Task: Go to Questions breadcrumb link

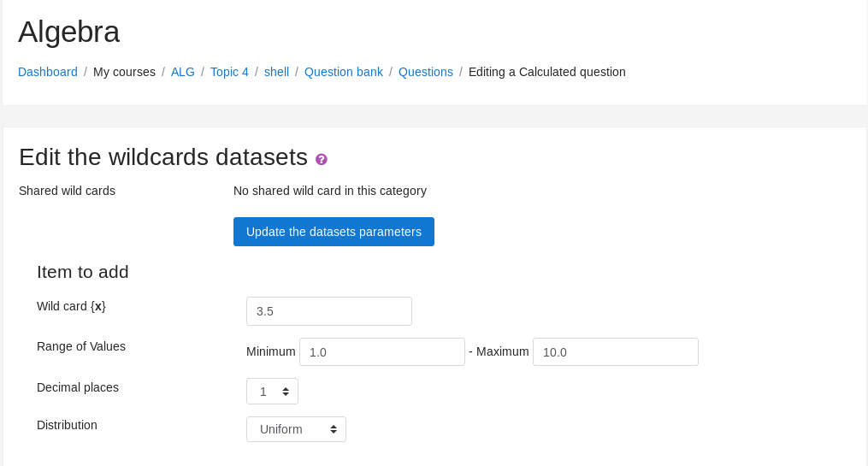Action: [426, 72]
